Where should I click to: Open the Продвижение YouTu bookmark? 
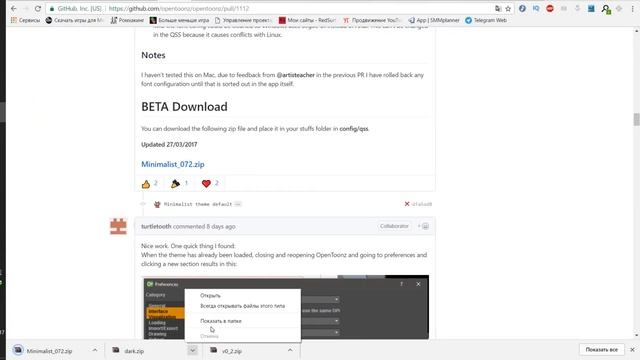click(x=372, y=20)
